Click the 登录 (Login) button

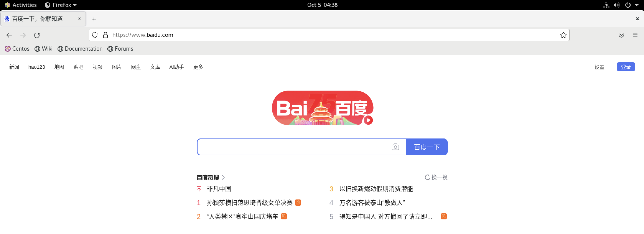coord(626,67)
